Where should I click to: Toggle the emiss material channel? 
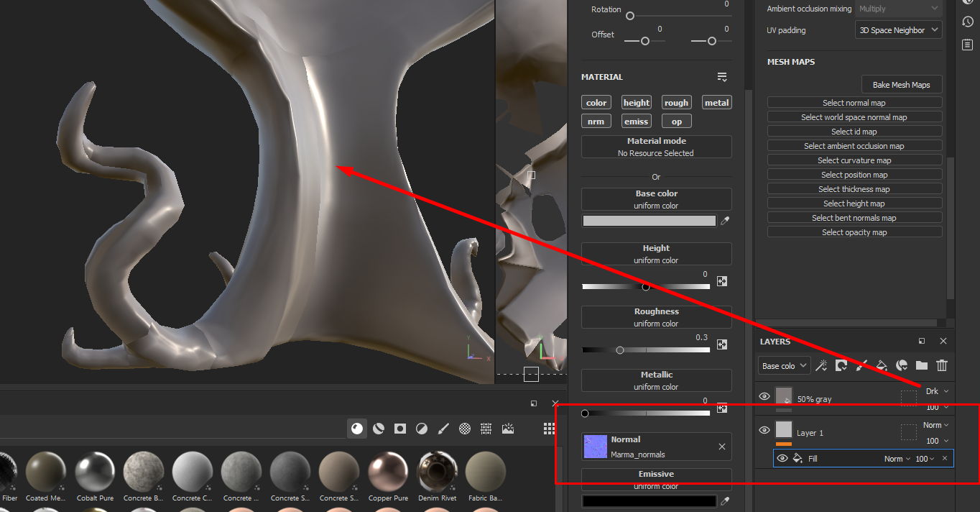click(x=637, y=122)
